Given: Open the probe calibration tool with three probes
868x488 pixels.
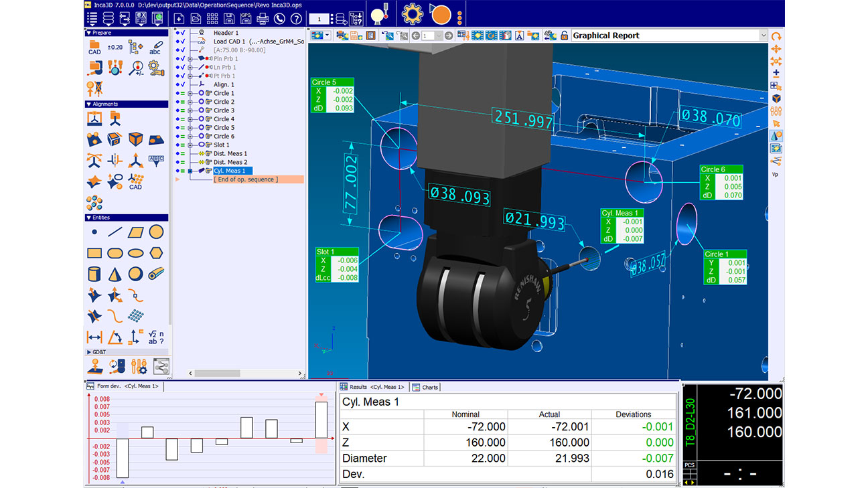Looking at the screenshot, I should [x=115, y=67].
